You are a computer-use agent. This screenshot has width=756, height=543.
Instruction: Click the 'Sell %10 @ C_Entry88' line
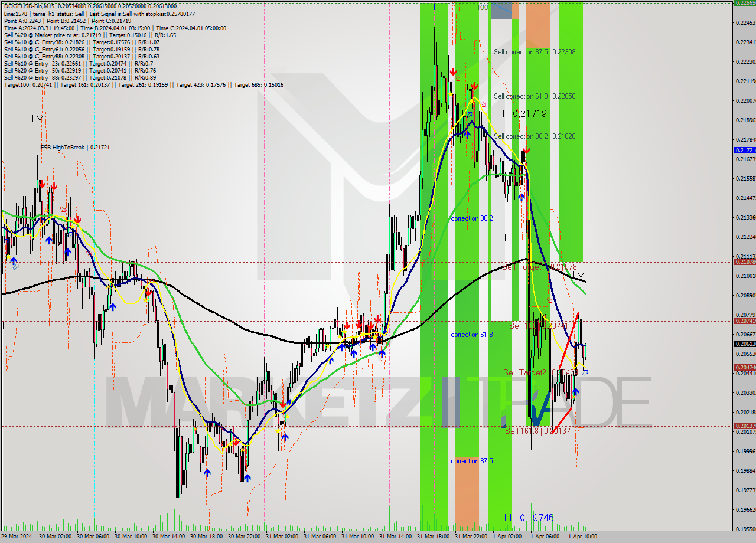(x=82, y=56)
